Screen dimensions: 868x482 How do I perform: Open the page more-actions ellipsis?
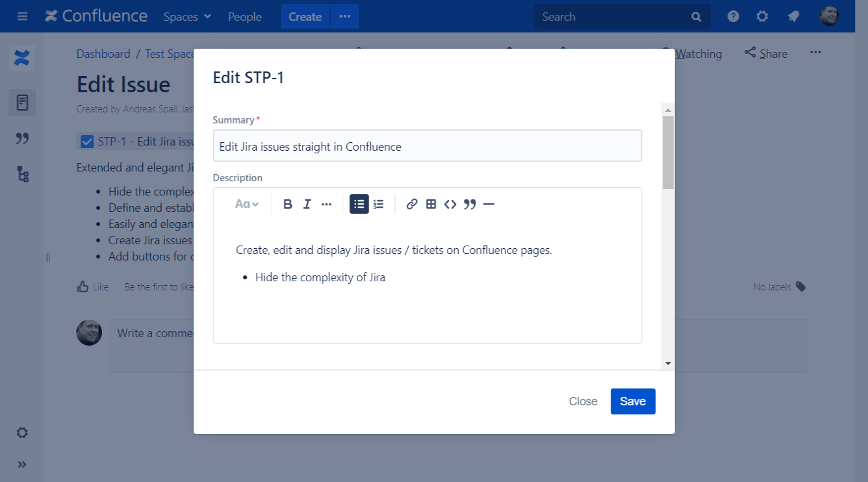coord(816,53)
